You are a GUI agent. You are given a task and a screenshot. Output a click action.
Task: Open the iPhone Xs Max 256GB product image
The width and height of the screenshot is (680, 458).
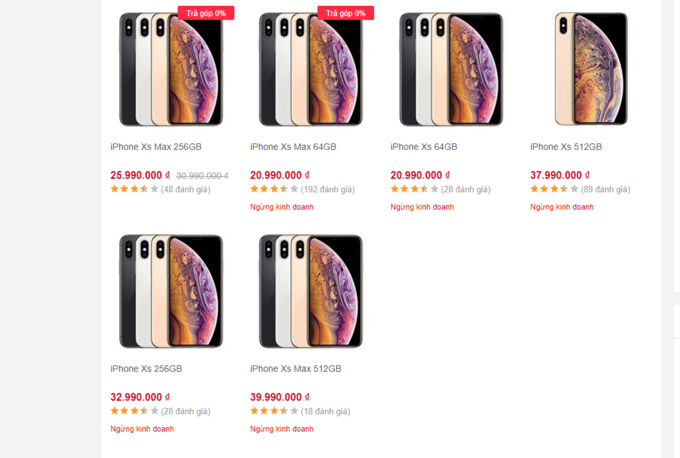[170, 70]
